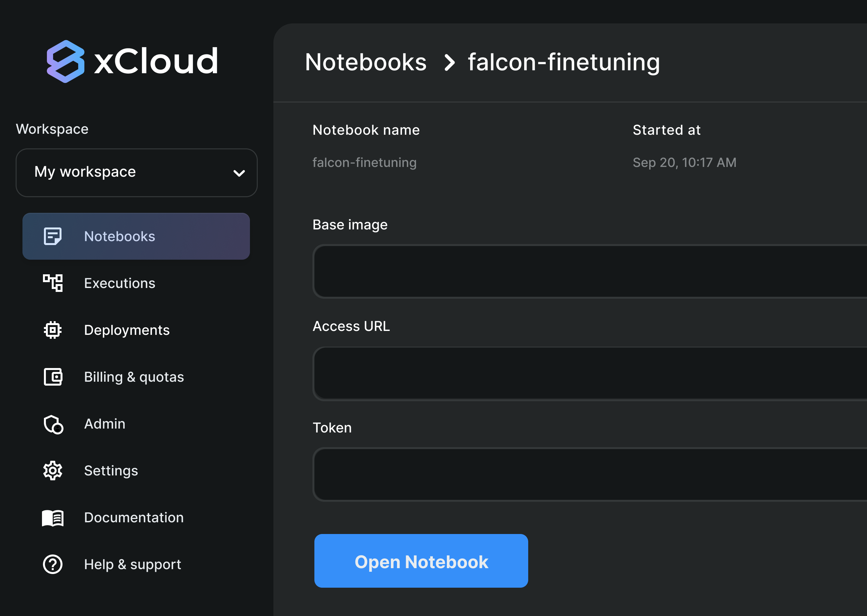The width and height of the screenshot is (867, 616).
Task: Click the Admin shield icon
Action: [53, 424]
